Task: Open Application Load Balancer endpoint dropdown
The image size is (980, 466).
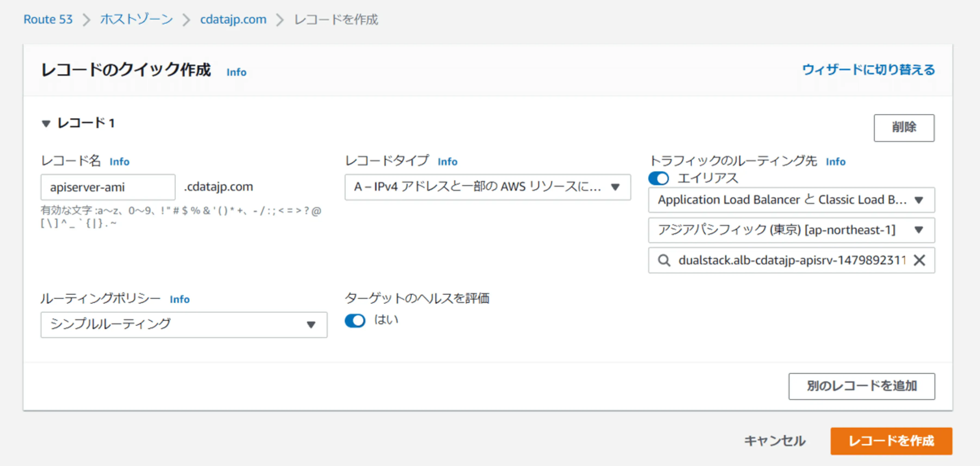Action: click(791, 200)
